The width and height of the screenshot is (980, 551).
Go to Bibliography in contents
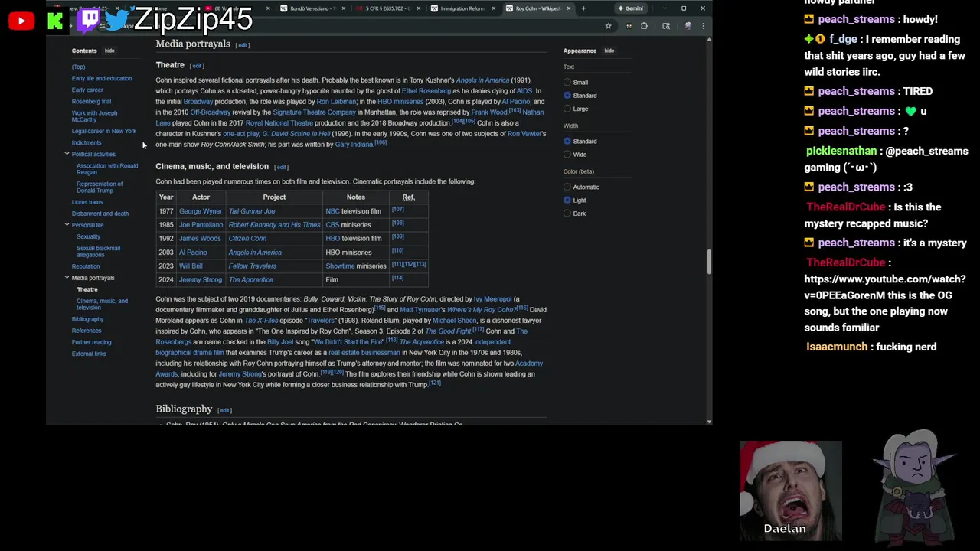point(87,319)
